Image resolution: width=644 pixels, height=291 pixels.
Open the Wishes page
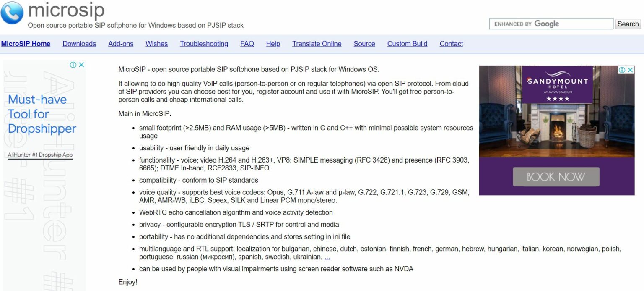click(x=156, y=44)
